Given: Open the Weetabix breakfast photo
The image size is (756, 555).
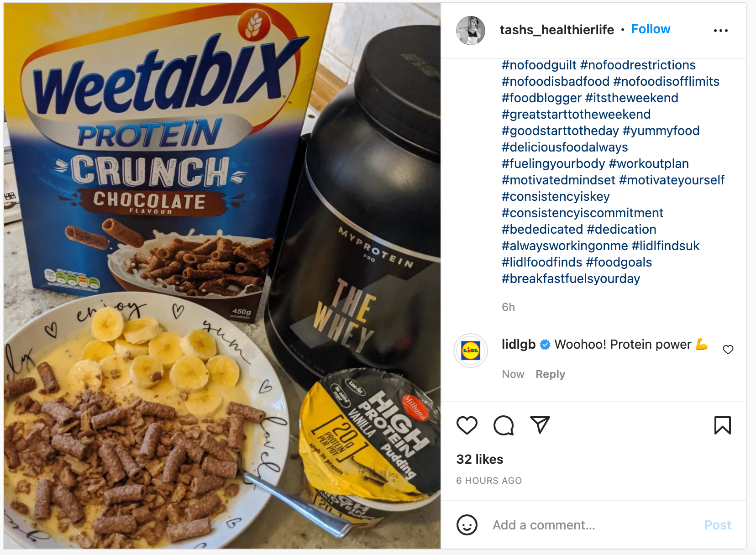Looking at the screenshot, I should [222, 276].
